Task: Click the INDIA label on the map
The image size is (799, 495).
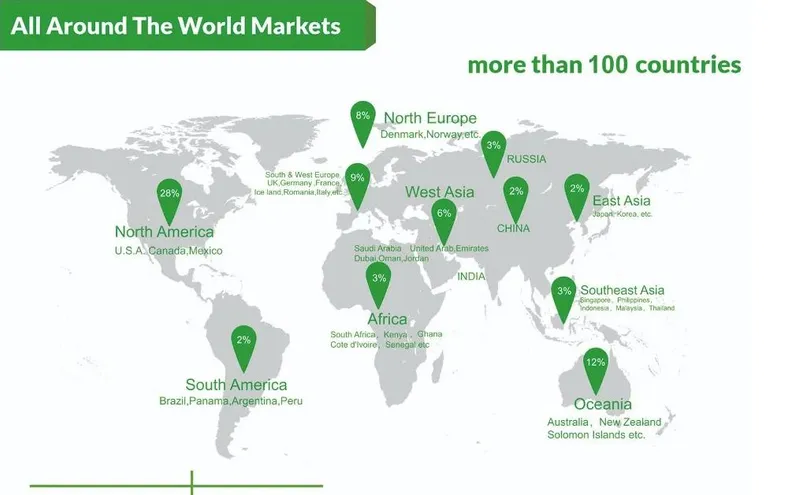Action: [x=471, y=276]
